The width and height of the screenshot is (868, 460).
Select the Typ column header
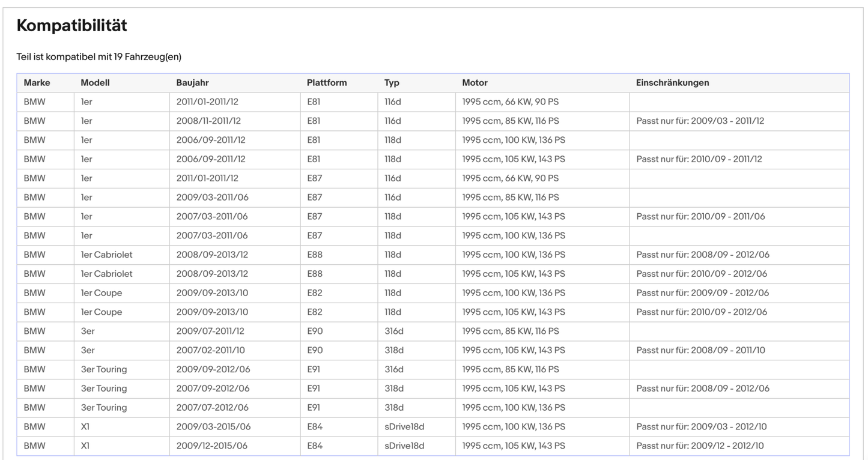392,83
